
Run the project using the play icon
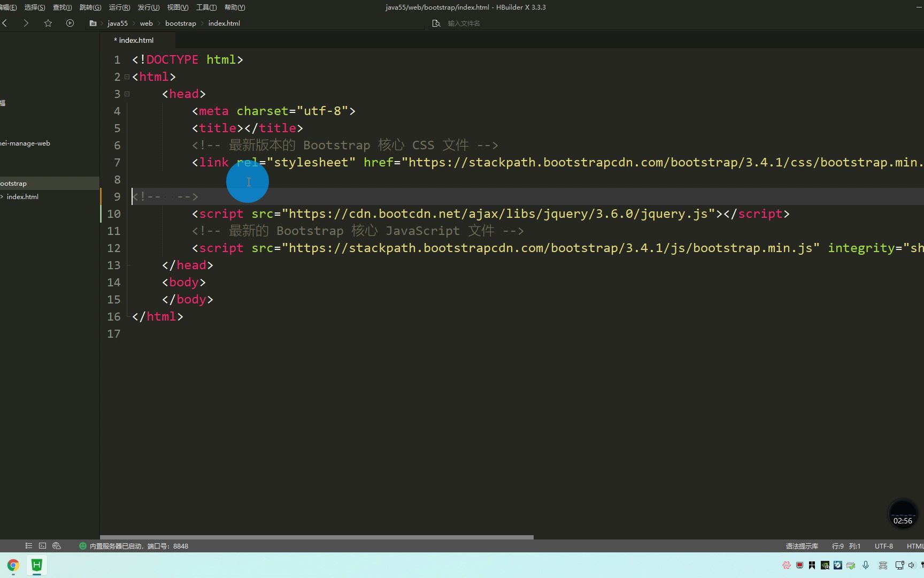click(70, 23)
